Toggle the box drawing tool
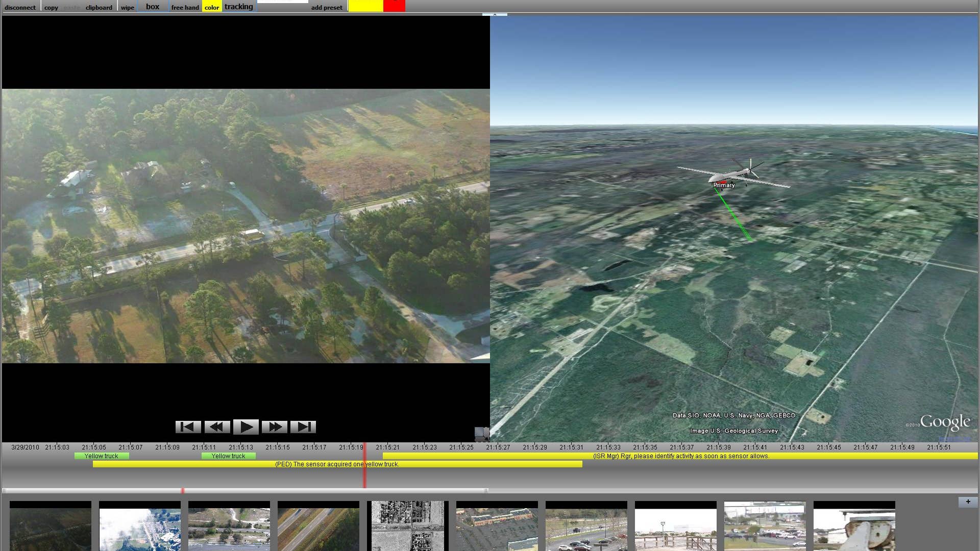The width and height of the screenshot is (980, 551). [153, 7]
